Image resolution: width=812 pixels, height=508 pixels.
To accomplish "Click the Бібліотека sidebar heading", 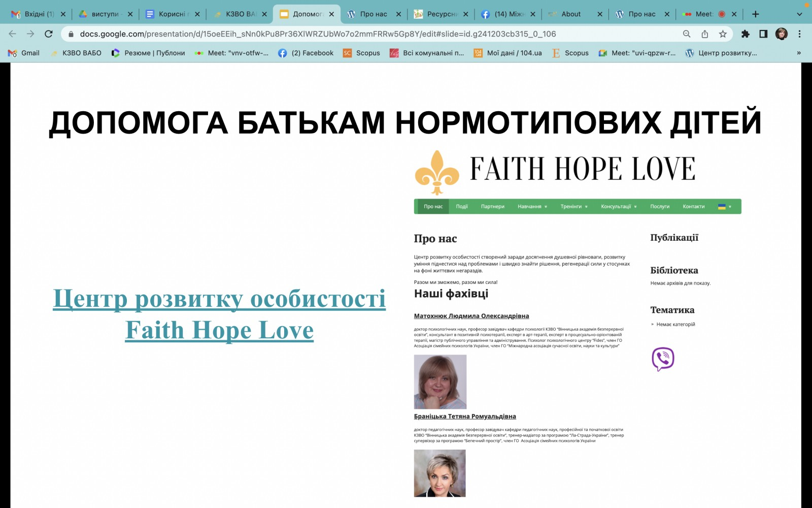I will (x=674, y=270).
